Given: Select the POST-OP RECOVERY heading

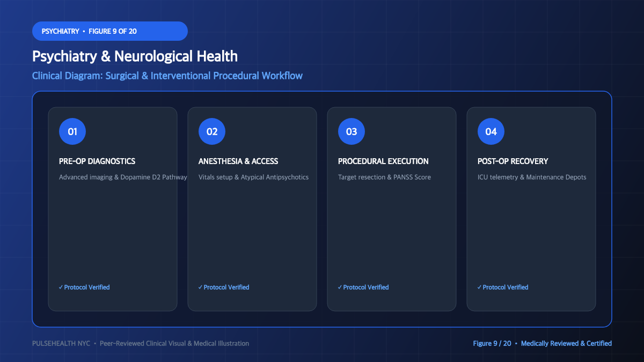Looking at the screenshot, I should click(x=513, y=161).
